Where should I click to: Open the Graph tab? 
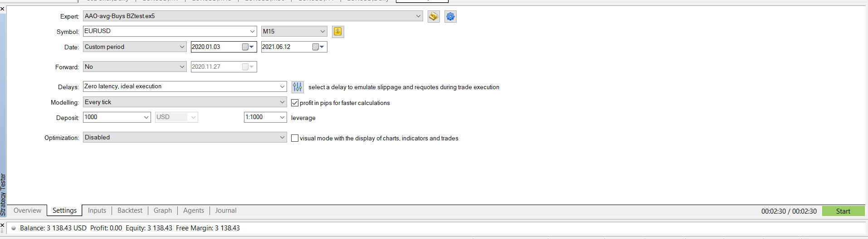(163, 210)
